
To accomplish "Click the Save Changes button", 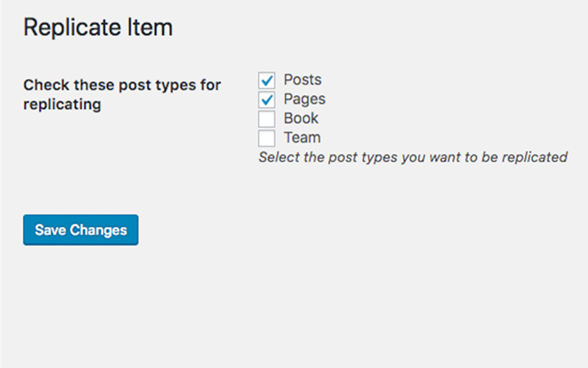I will [x=81, y=230].
